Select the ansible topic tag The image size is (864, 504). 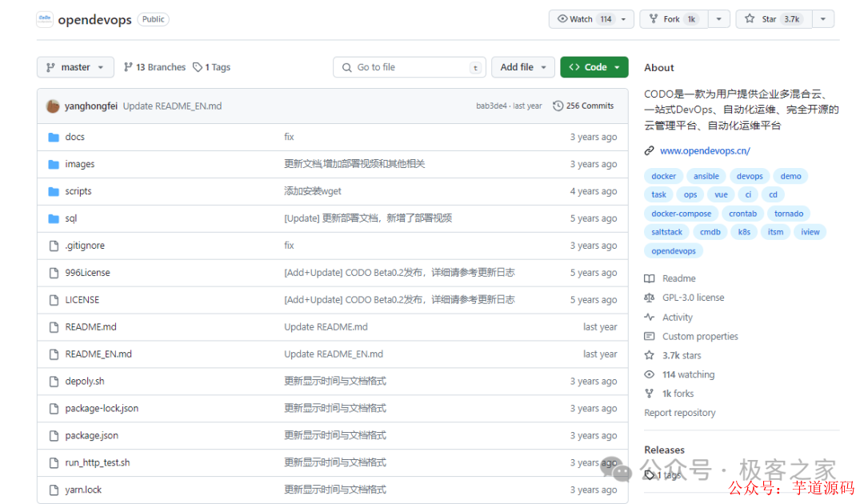706,176
